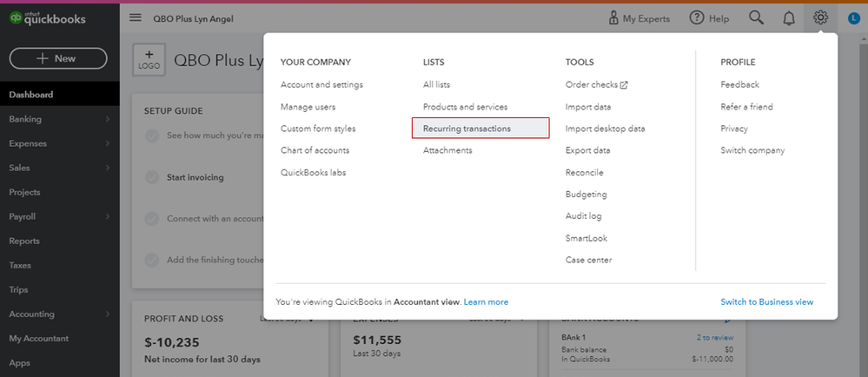Open Order checks external link
The width and height of the screenshot is (868, 377).
click(x=597, y=85)
